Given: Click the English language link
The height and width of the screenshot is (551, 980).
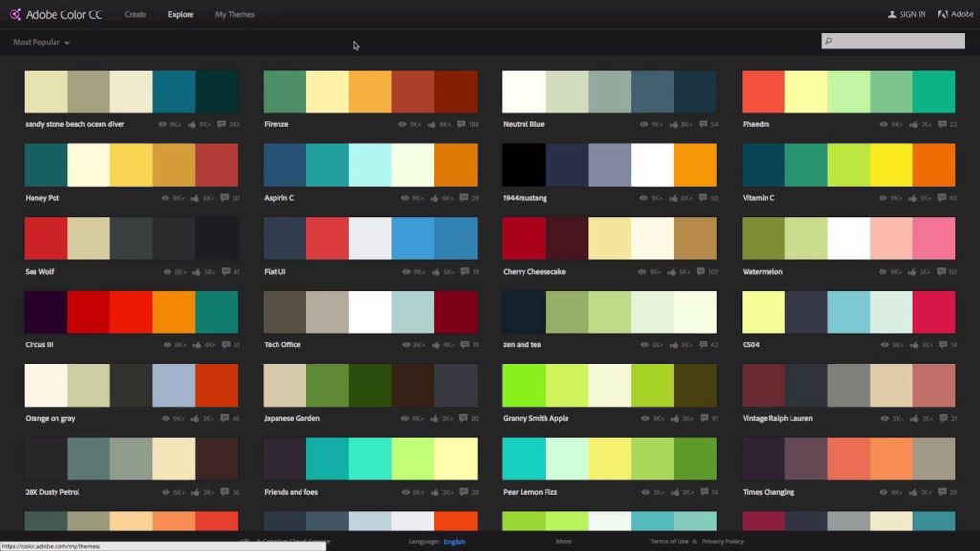Looking at the screenshot, I should pyautogui.click(x=455, y=541).
